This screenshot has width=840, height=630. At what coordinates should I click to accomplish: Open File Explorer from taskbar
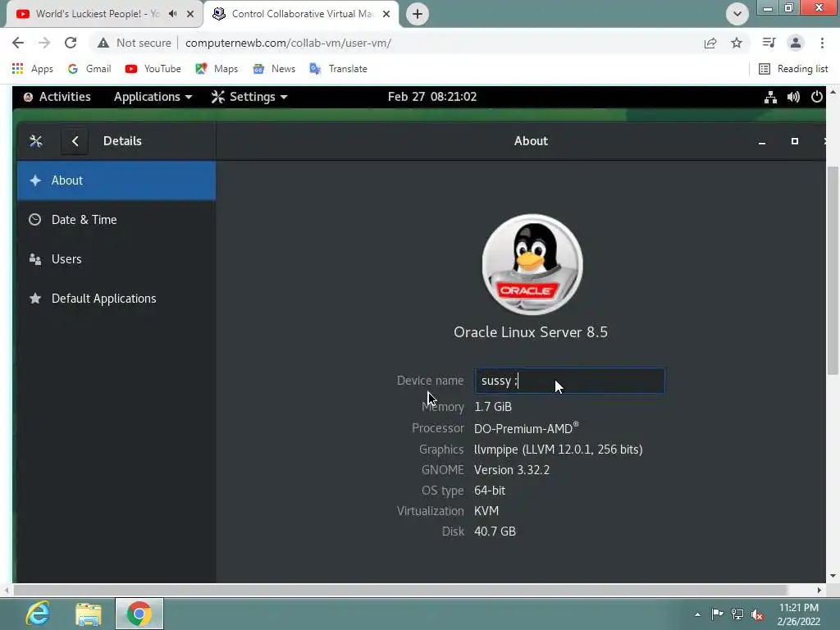(89, 614)
